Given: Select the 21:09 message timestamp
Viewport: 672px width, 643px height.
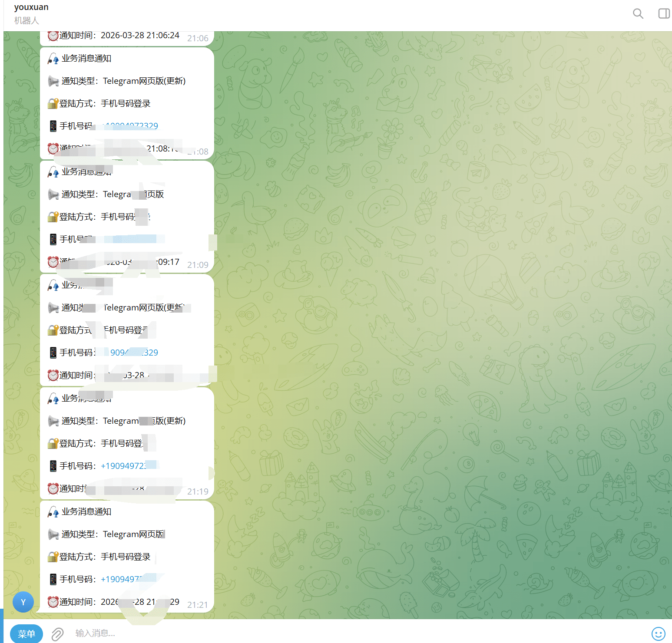Looking at the screenshot, I should pyautogui.click(x=198, y=265).
